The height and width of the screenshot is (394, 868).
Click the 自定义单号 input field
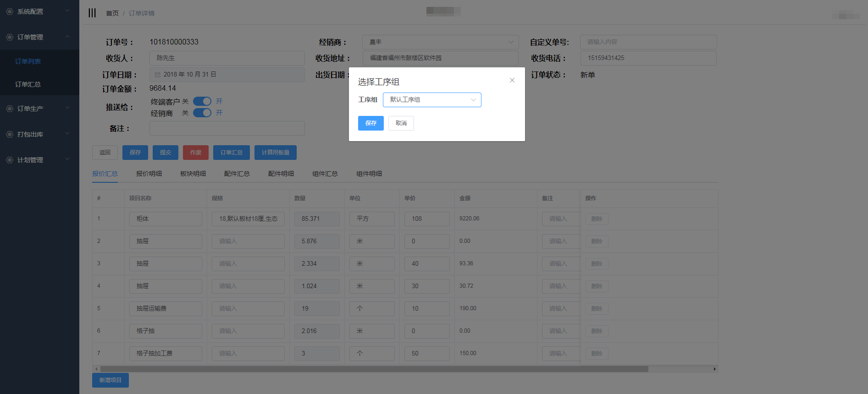tap(648, 42)
